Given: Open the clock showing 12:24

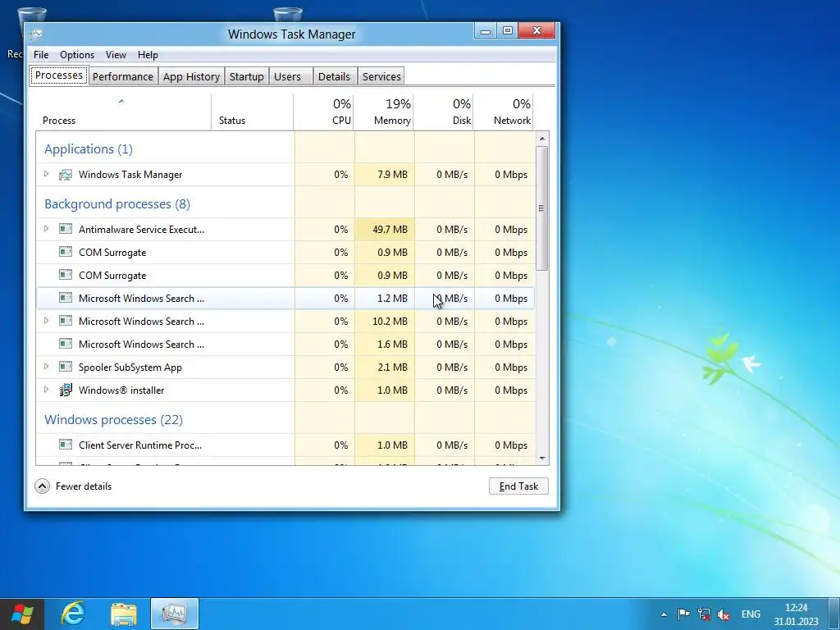Looking at the screenshot, I should click(796, 614).
